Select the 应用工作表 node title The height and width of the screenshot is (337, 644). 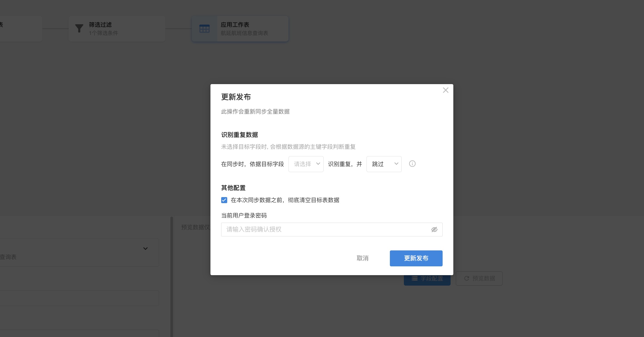pos(235,25)
